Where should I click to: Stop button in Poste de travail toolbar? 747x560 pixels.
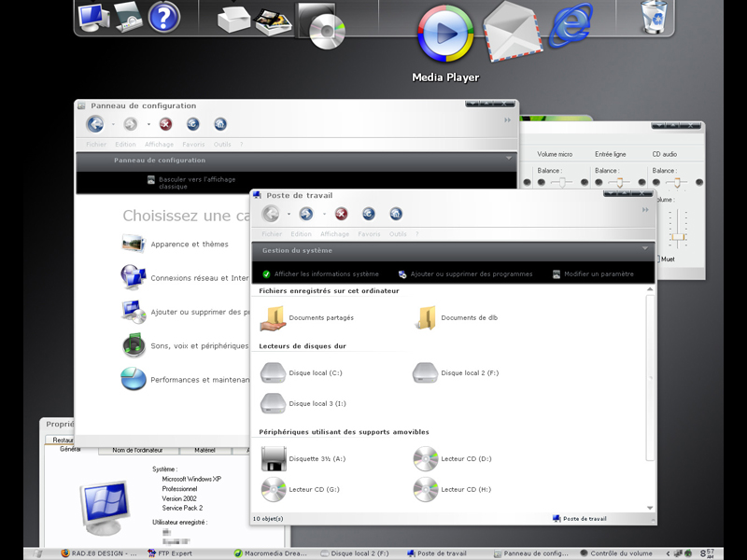click(341, 214)
